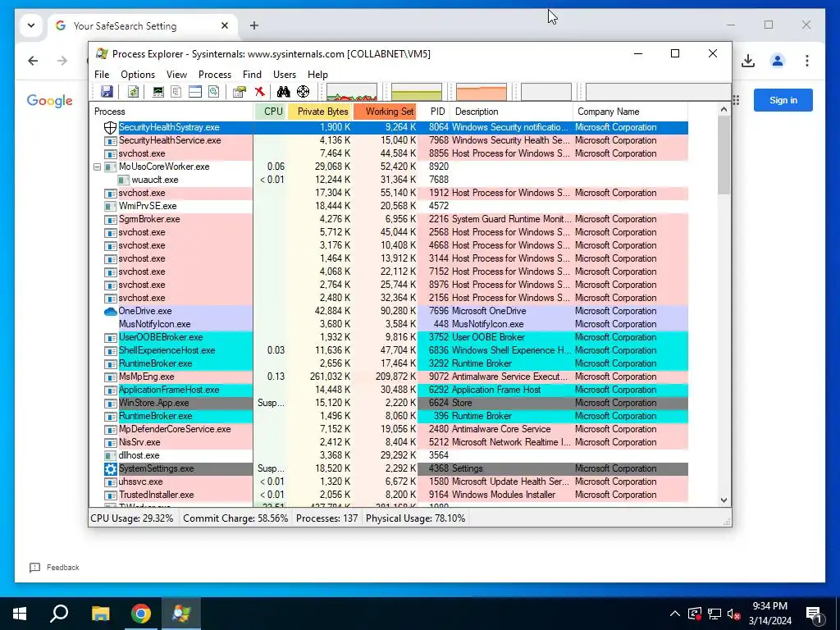Click the CPU usage history mini graph
Image resolution: width=840 pixels, height=630 pixels.
pos(352,92)
